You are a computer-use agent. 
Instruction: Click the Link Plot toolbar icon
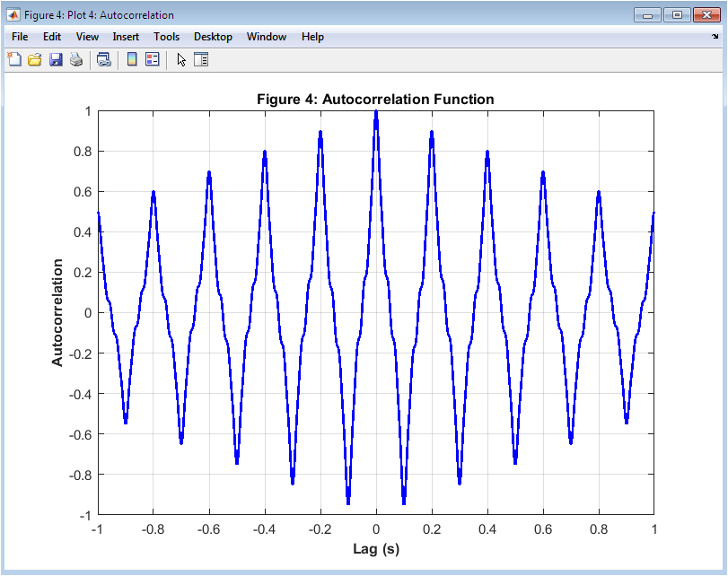pyautogui.click(x=104, y=59)
